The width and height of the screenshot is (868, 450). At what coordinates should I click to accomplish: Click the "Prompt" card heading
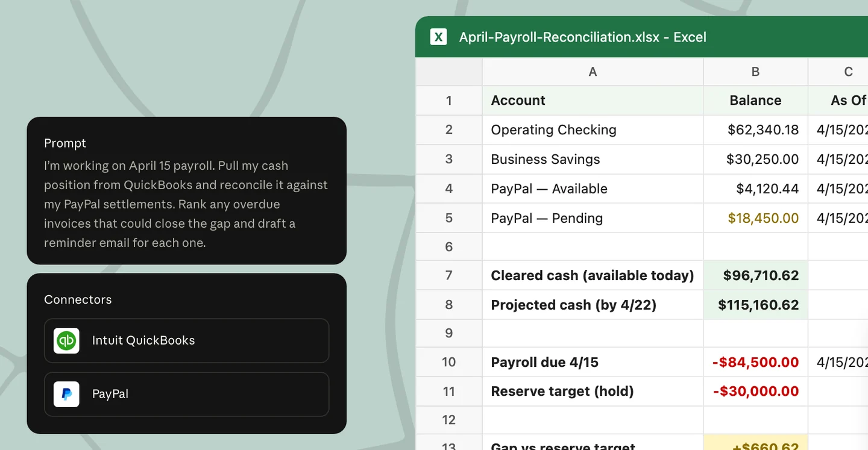coord(65,143)
